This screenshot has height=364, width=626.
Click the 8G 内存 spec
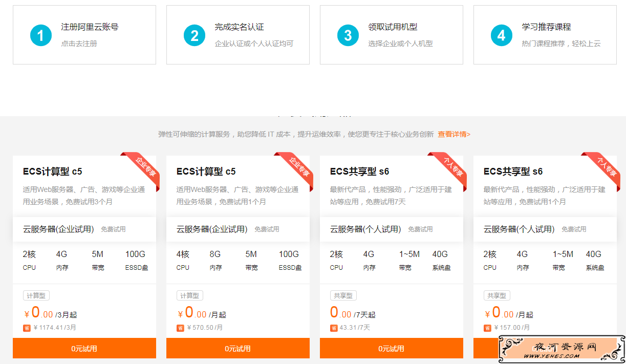215,260
